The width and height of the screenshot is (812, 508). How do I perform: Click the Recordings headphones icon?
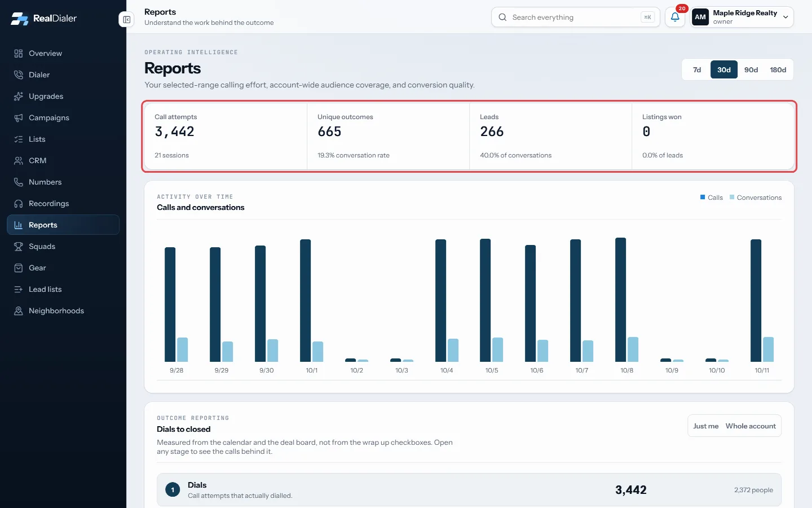[x=19, y=204]
